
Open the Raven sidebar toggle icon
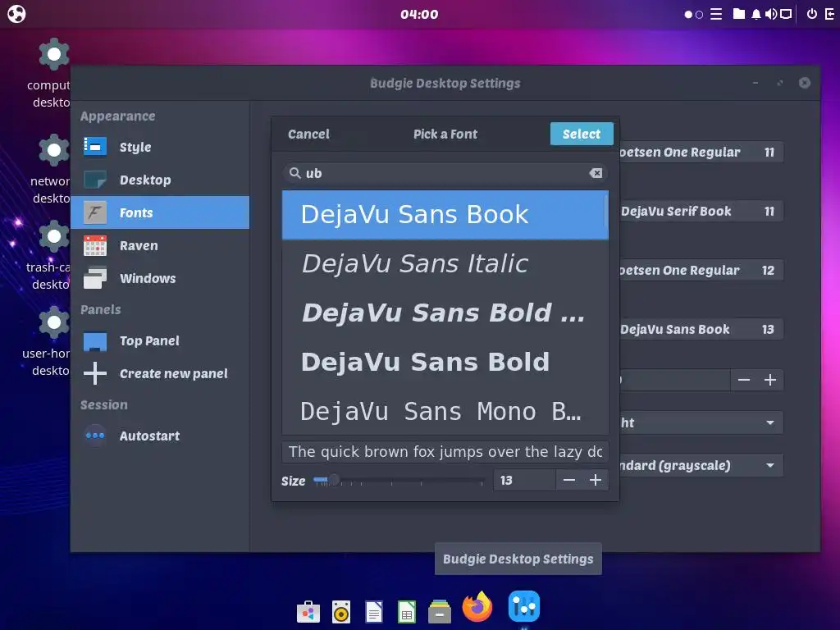click(x=830, y=14)
